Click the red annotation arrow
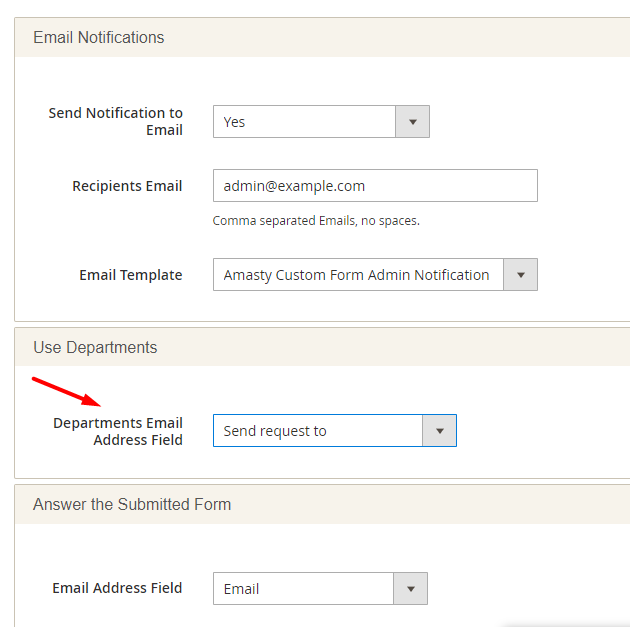630x627 pixels. point(66,392)
